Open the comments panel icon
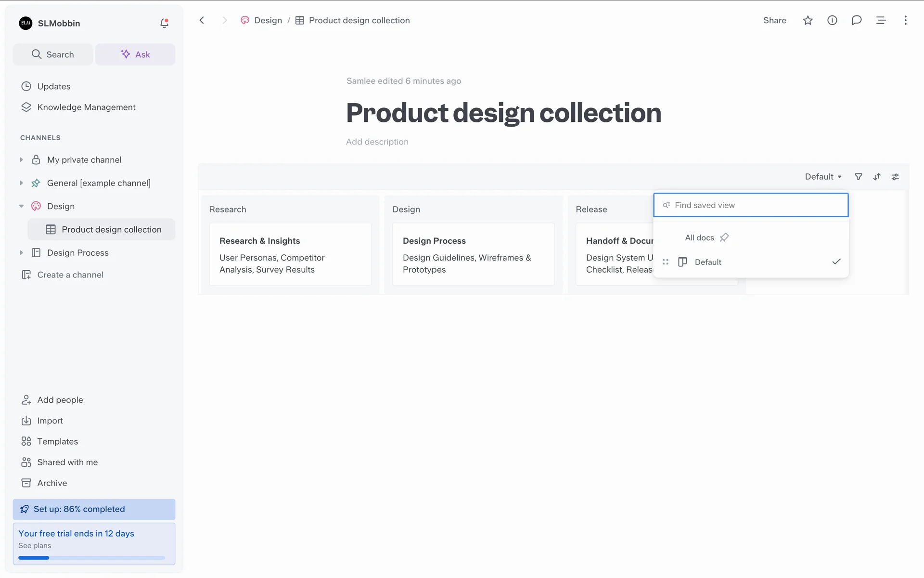This screenshot has width=924, height=578. pos(856,20)
